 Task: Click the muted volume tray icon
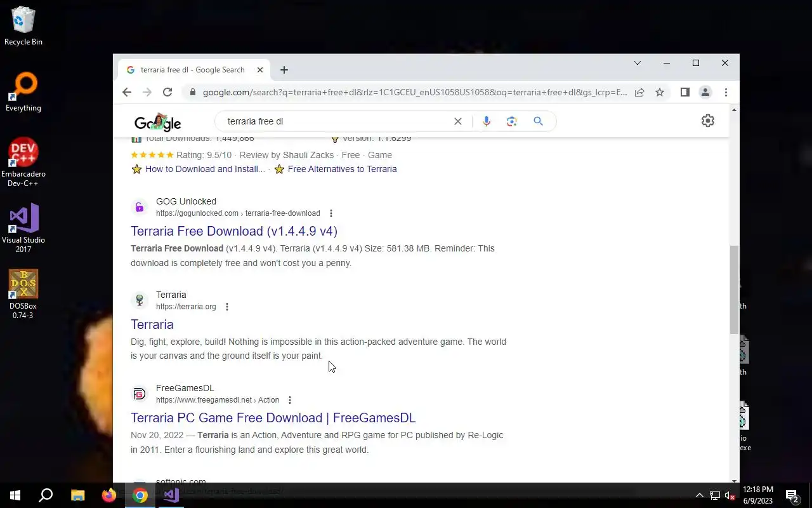tap(730, 495)
